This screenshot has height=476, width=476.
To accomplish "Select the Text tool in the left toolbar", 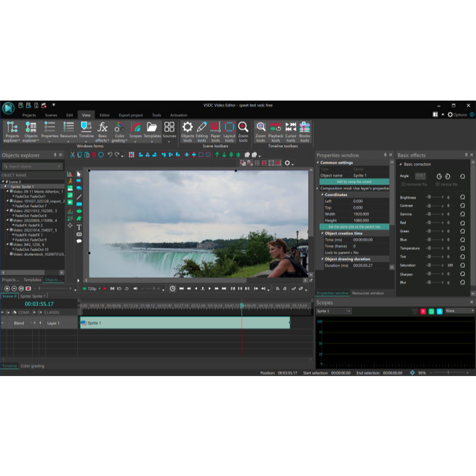I will [x=79, y=227].
